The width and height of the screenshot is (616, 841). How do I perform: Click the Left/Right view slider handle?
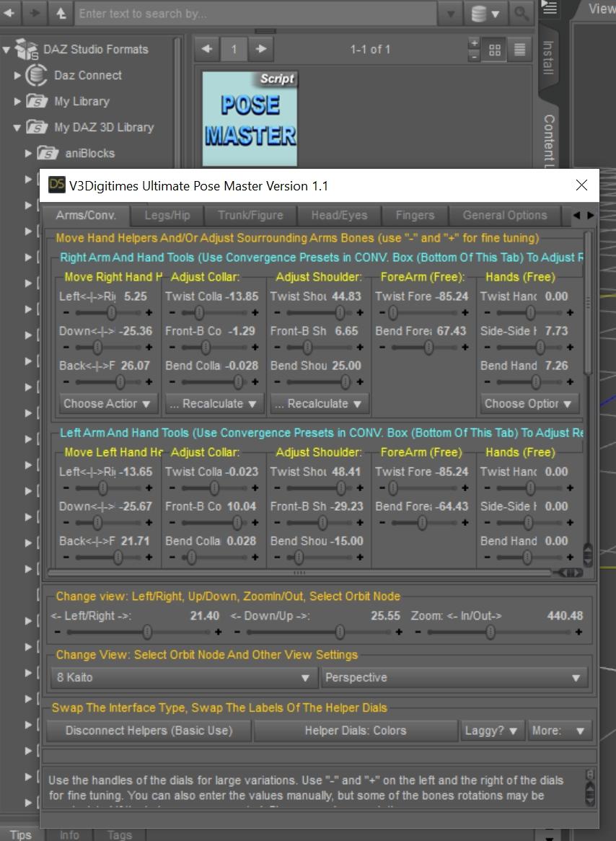click(x=147, y=633)
